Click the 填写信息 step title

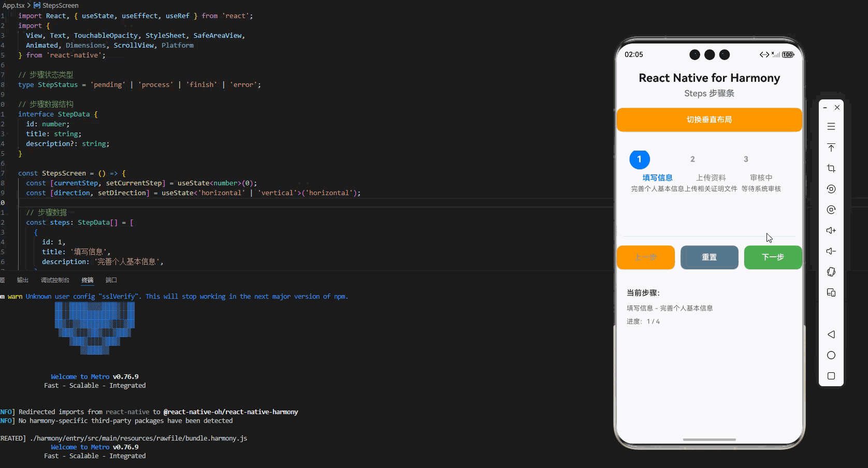657,178
